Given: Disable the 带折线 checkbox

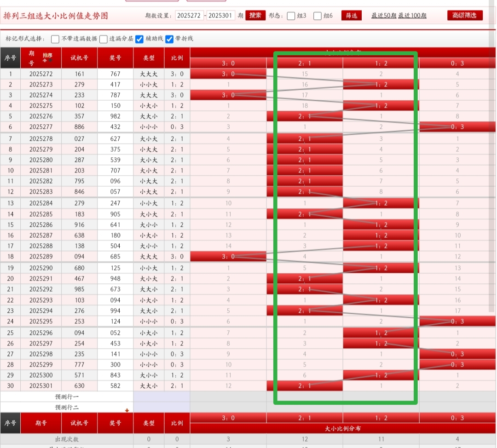Looking at the screenshot, I should [x=169, y=39].
